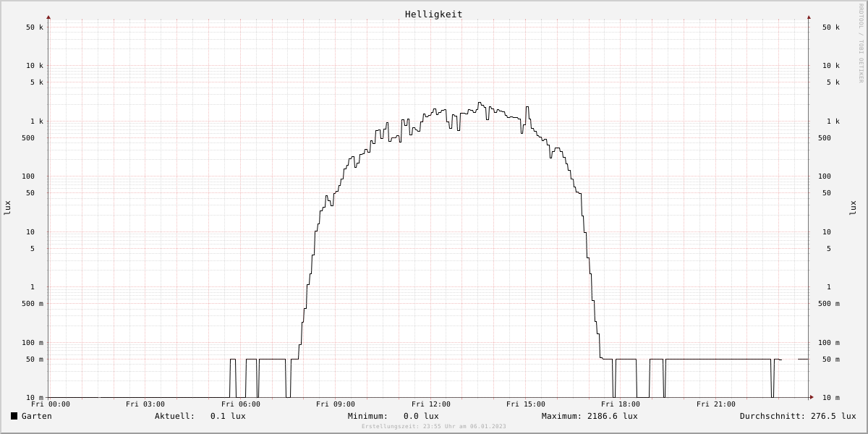
Task: Click the "10 m" label on right axis
Action: pos(831,398)
